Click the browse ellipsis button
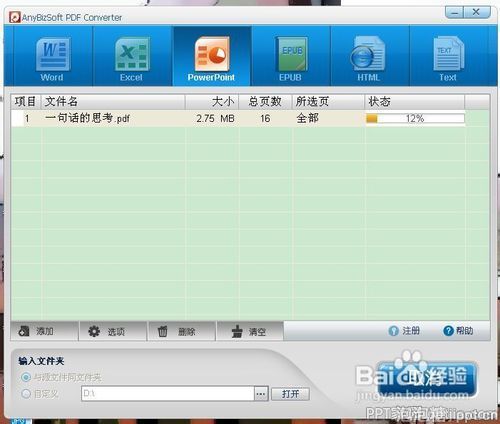The width and height of the screenshot is (500, 424). tap(261, 394)
